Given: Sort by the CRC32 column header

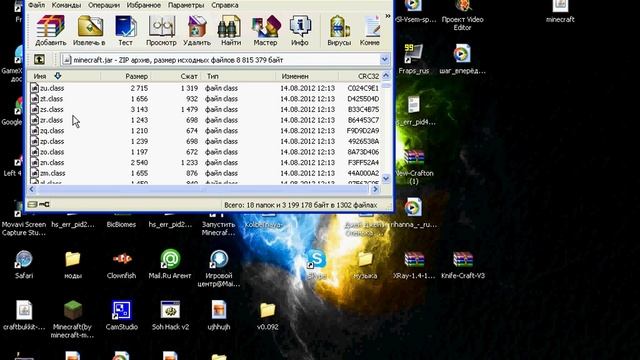Looking at the screenshot, I should pyautogui.click(x=360, y=76).
